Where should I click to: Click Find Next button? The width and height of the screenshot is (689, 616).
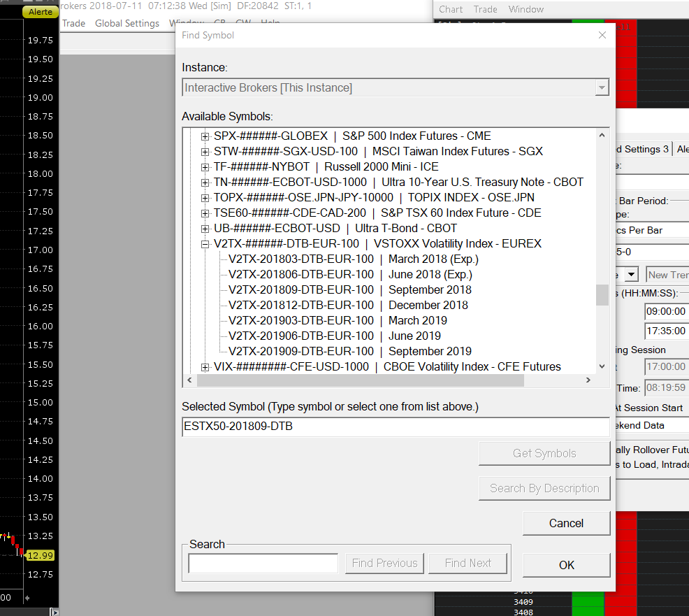[x=468, y=564]
